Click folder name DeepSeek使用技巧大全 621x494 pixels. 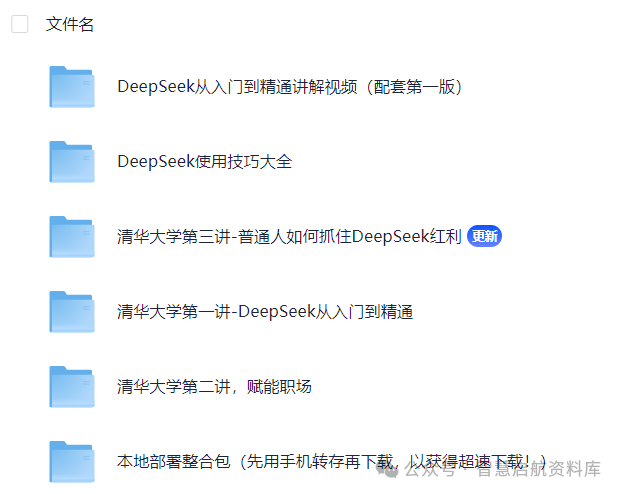205,162
